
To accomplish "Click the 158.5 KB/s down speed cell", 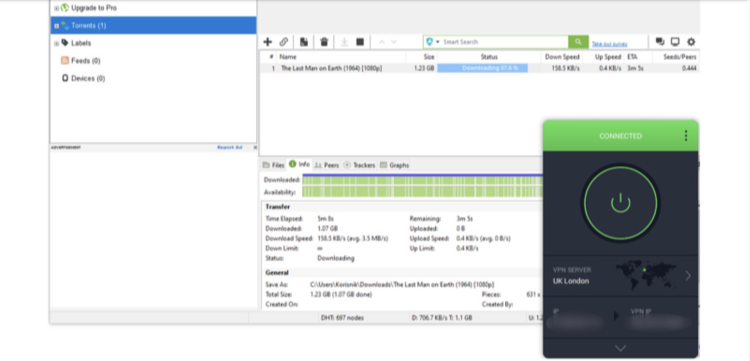I will [x=565, y=68].
